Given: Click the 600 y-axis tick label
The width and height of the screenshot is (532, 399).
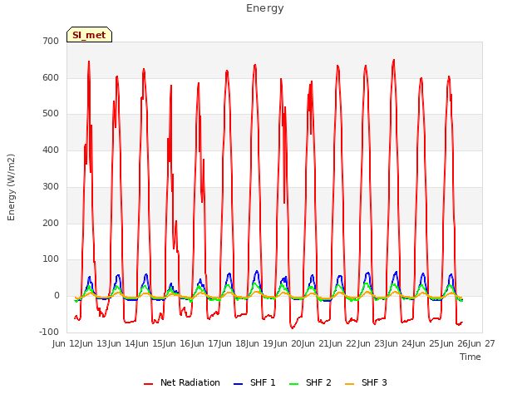Looking at the screenshot, I should (51, 77).
